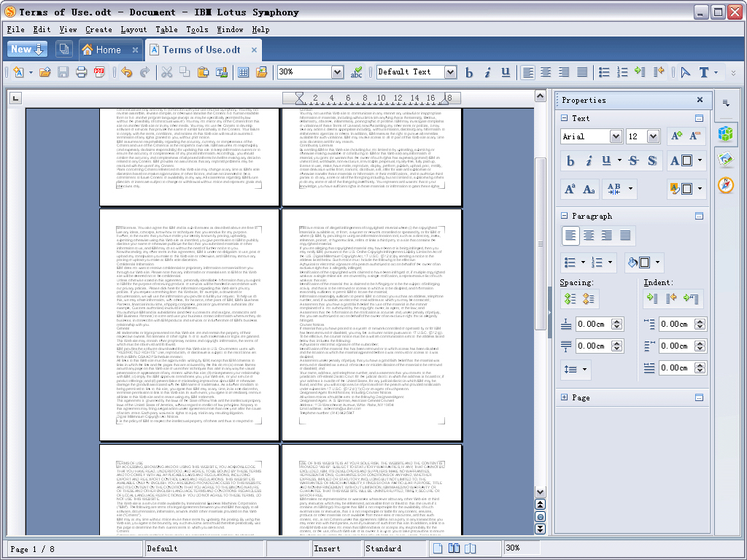The height and width of the screenshot is (560, 747).
Task: Toggle Italic in the main toolbar
Action: coord(487,72)
